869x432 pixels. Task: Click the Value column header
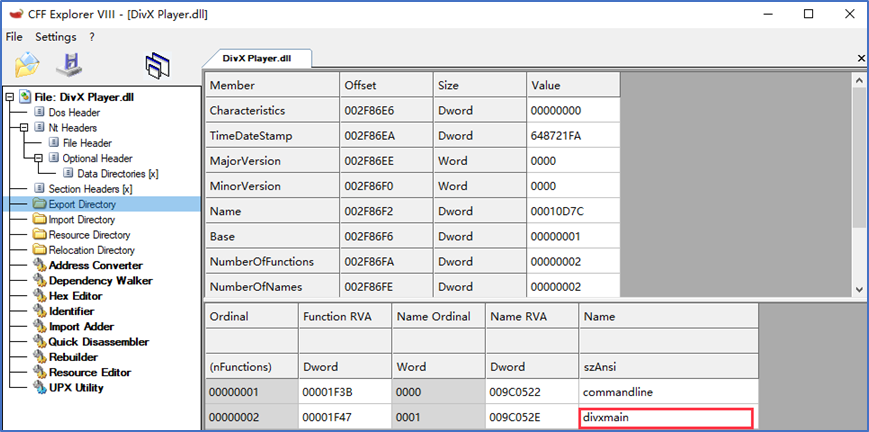coord(573,85)
